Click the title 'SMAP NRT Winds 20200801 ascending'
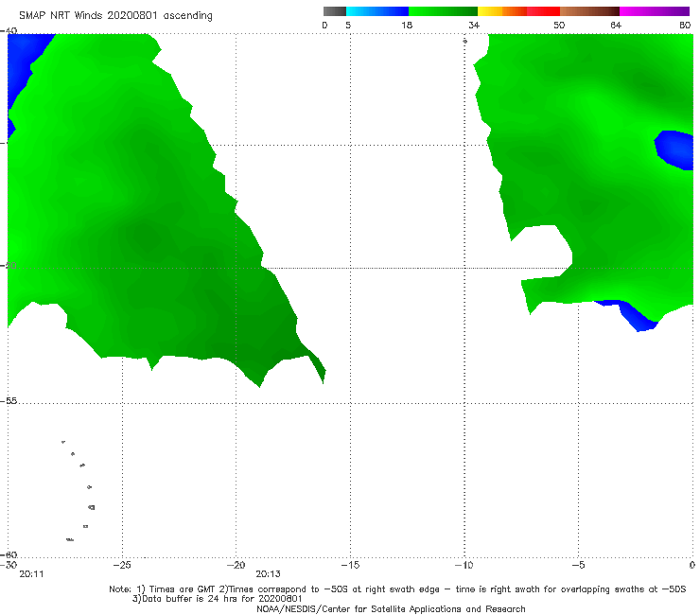This screenshot has height=615, width=700. click(x=115, y=15)
